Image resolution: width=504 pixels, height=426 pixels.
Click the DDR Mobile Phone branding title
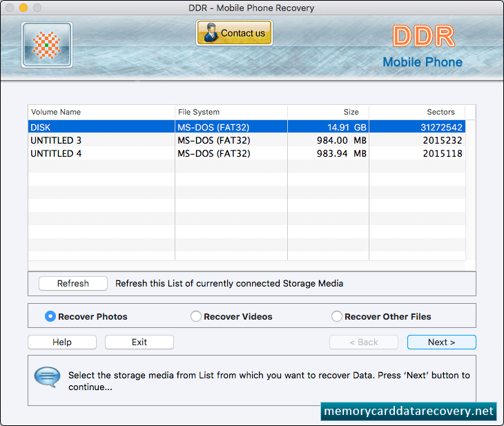(x=423, y=46)
